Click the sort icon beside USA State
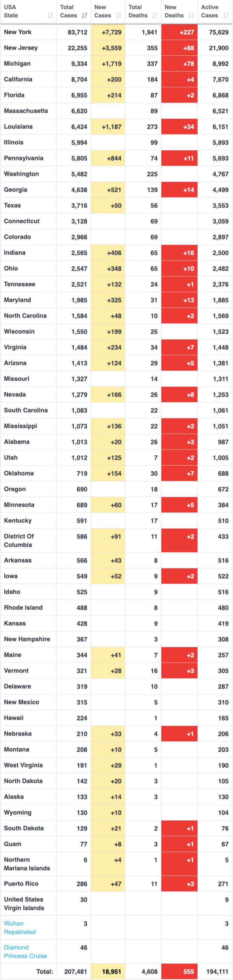This screenshot has height=980, width=233. pos(50,15)
